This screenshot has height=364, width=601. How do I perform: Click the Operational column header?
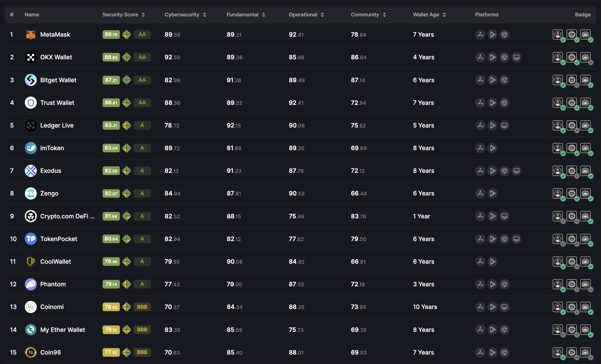[303, 15]
